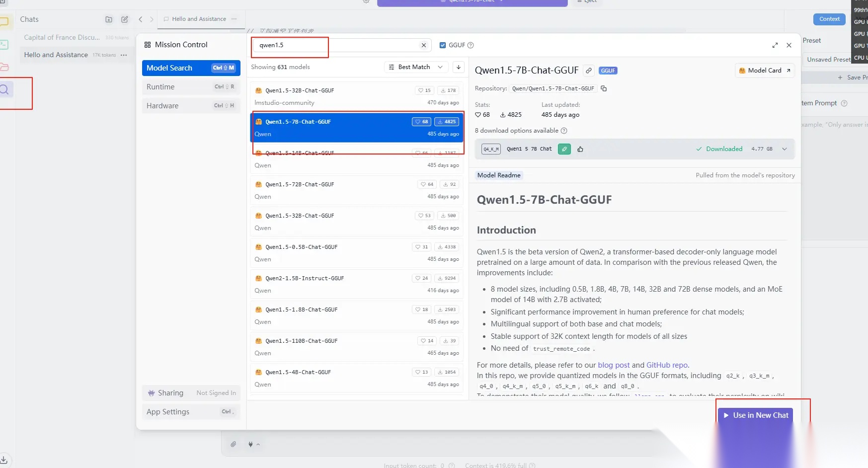This screenshot has height=468, width=868.
Task: Go back with the left arrow
Action: 141,19
